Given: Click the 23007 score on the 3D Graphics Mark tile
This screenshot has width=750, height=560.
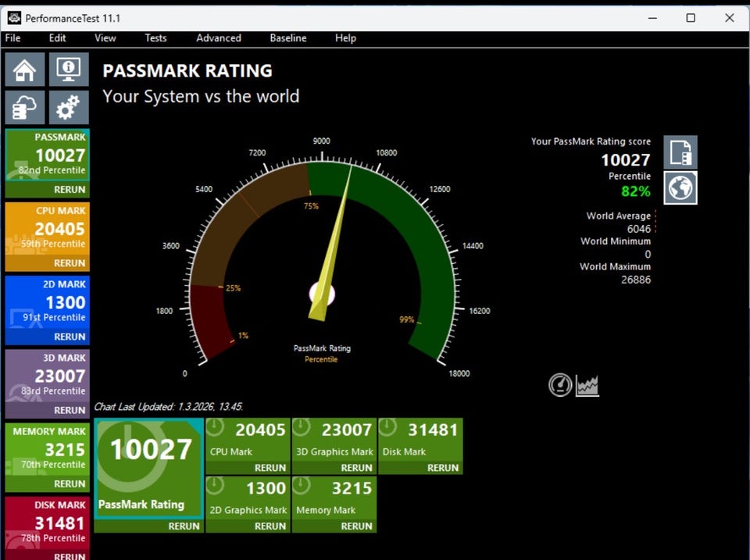Looking at the screenshot, I should (346, 430).
